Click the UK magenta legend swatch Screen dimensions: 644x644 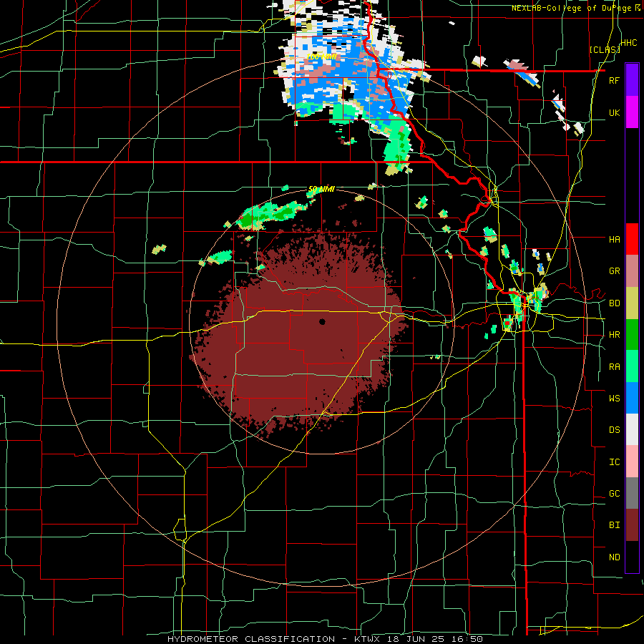tap(632, 112)
